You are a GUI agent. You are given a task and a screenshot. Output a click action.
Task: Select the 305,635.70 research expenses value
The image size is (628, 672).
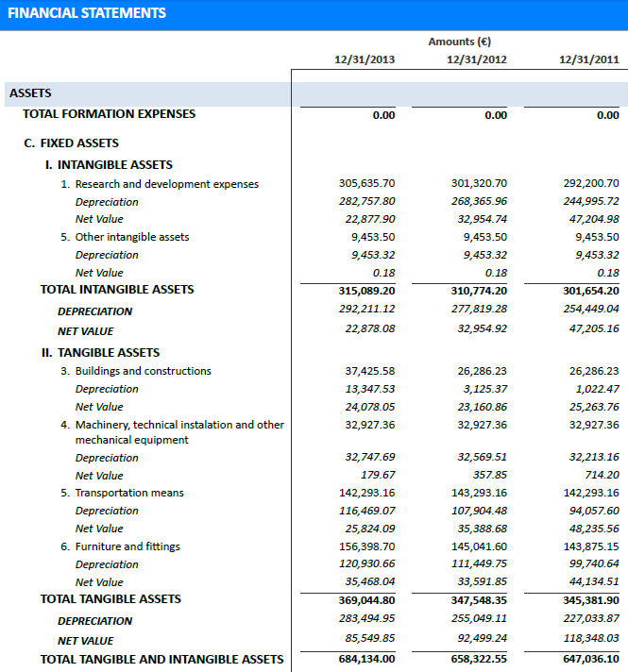(366, 184)
